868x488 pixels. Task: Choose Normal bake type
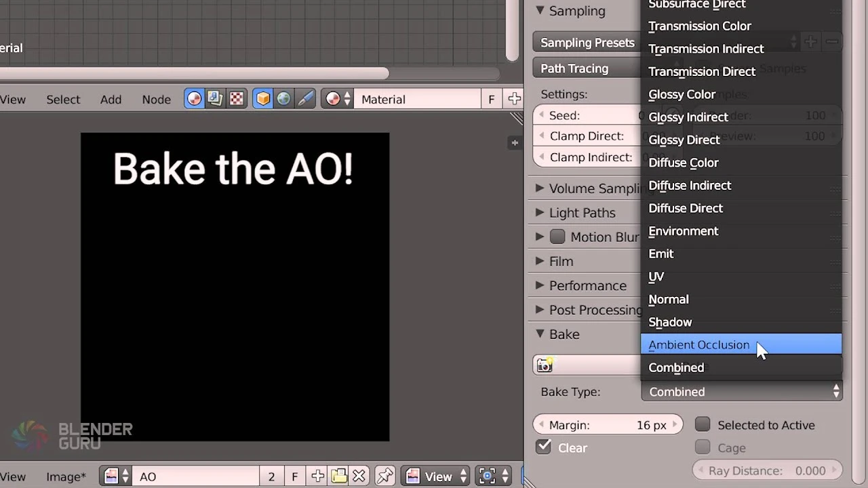(x=741, y=299)
